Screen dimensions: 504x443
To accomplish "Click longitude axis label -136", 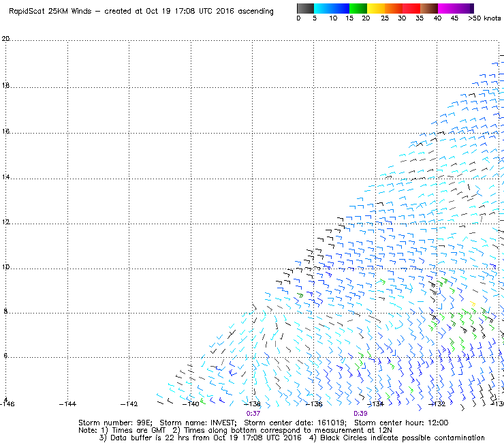I will click(313, 404).
